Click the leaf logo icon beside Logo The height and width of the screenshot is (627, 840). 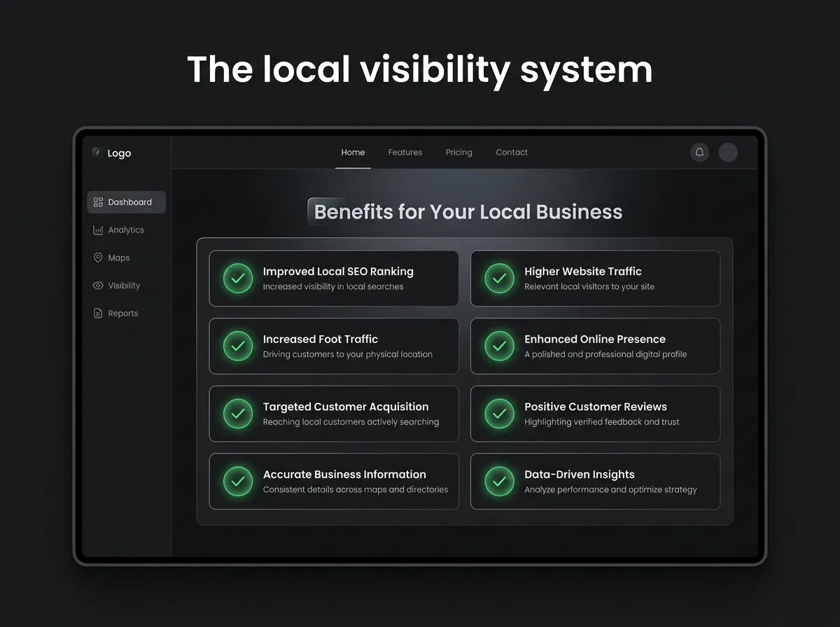tap(97, 152)
